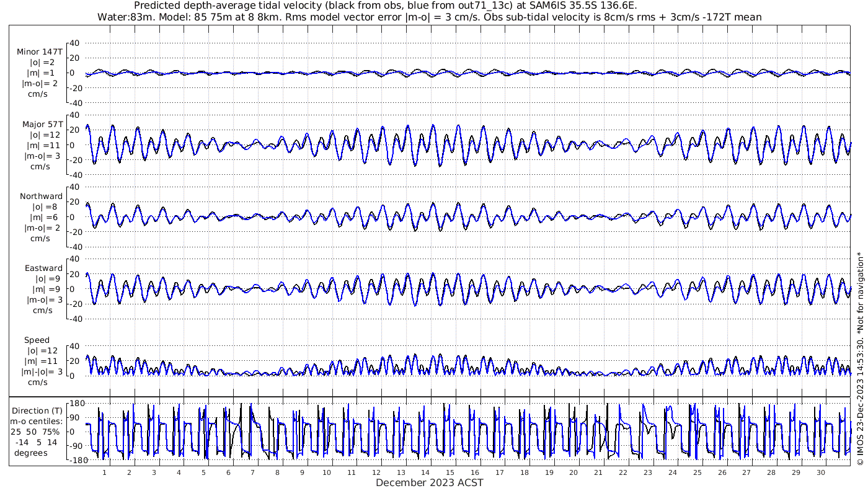Click '|m-o|= 3' under Eastward

point(43,300)
